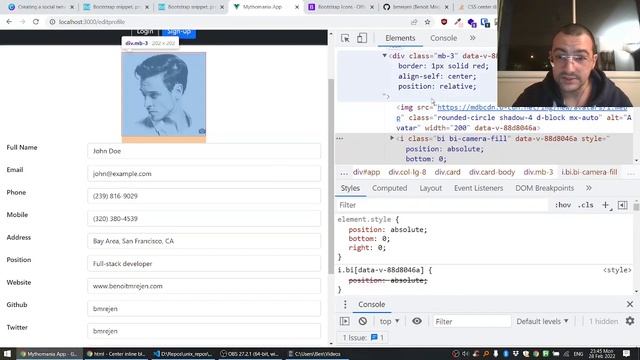The height and width of the screenshot is (360, 640).
Task: Focus the Styles filter field
Action: [443, 205]
